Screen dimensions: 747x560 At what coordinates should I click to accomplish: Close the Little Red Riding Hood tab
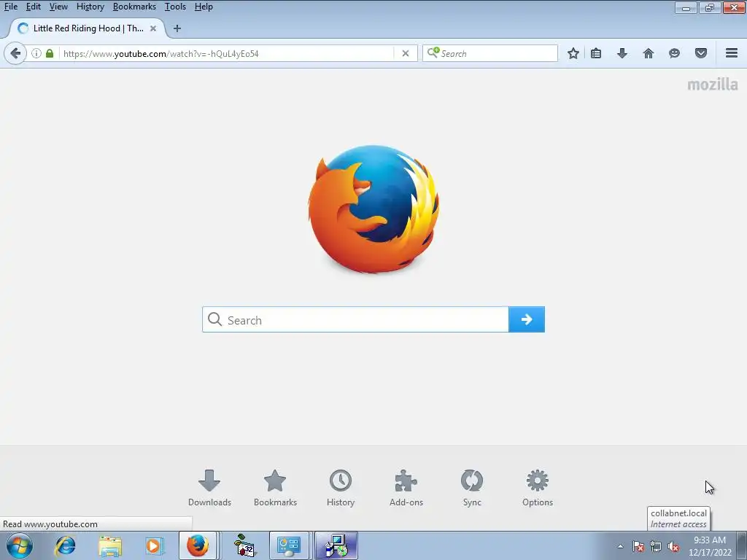(153, 28)
